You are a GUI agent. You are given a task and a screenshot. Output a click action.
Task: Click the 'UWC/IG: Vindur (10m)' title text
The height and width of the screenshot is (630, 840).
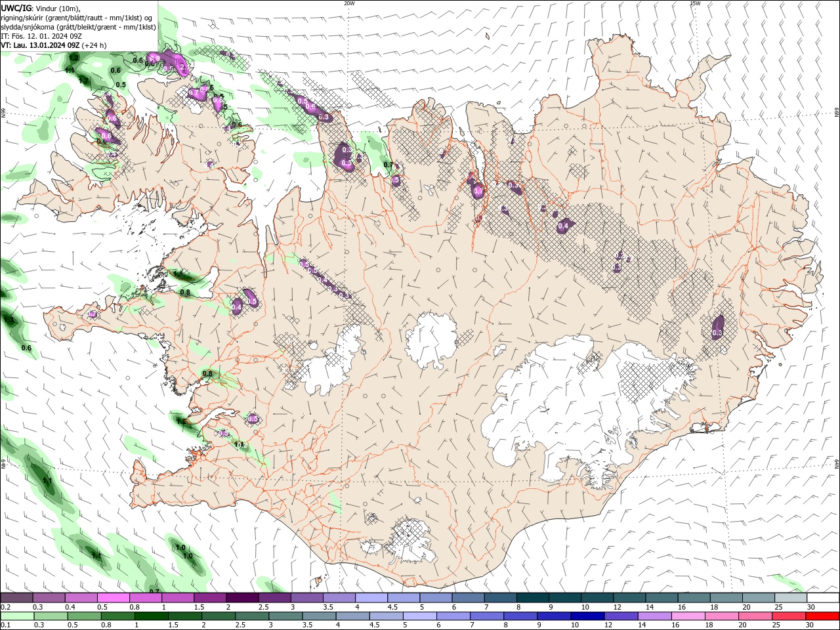click(x=41, y=8)
